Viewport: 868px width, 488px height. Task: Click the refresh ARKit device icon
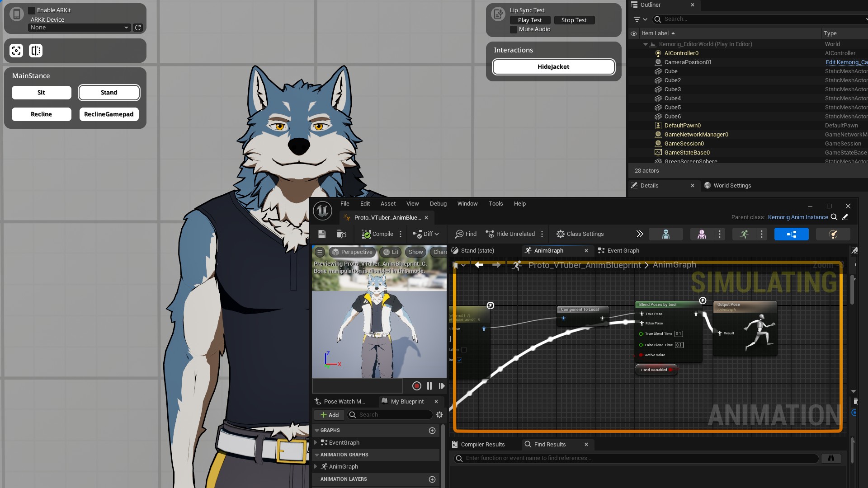[x=138, y=28]
